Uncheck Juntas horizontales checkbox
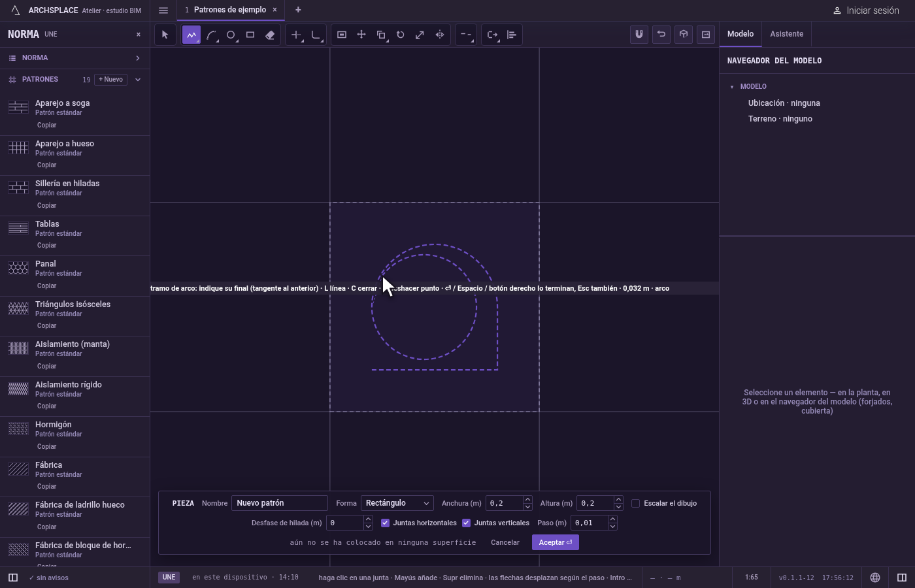 385,523
